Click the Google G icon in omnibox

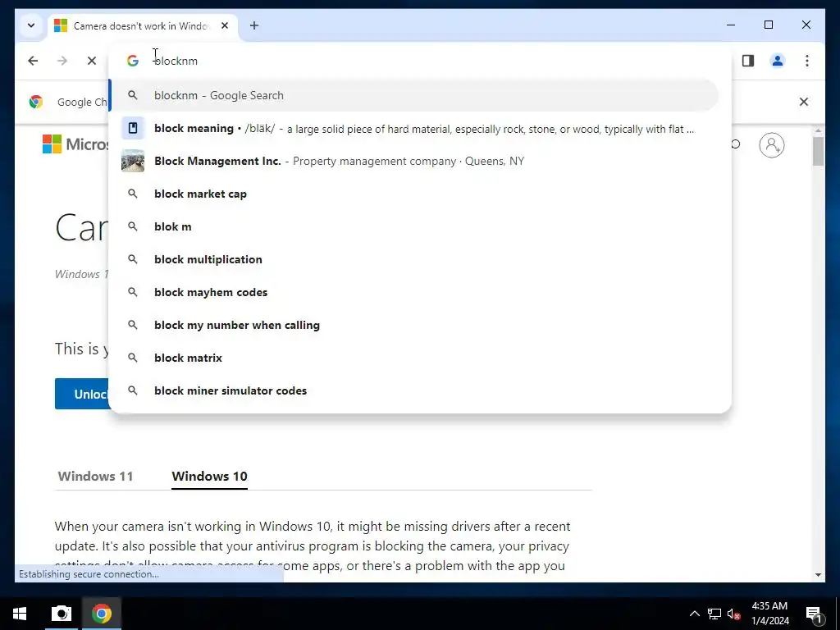[132, 61]
